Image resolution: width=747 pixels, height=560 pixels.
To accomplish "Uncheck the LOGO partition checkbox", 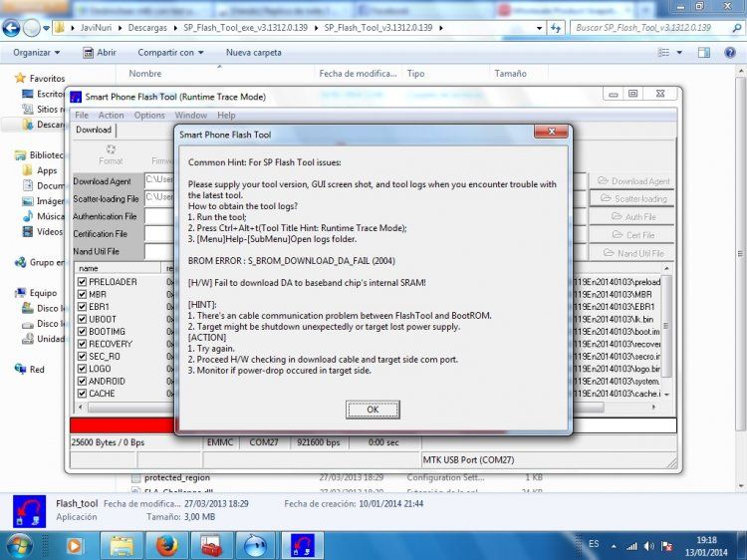I will [x=82, y=369].
